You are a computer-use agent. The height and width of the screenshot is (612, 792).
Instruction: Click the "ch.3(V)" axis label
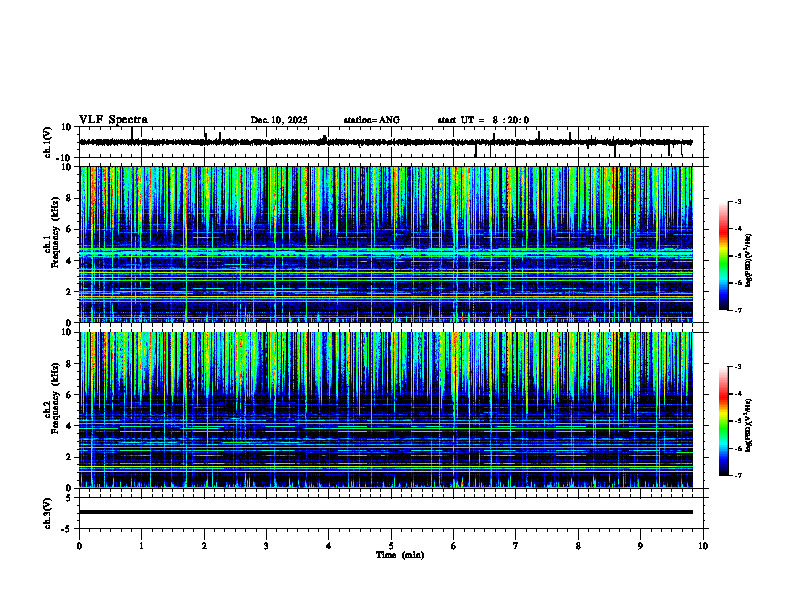[x=48, y=513]
